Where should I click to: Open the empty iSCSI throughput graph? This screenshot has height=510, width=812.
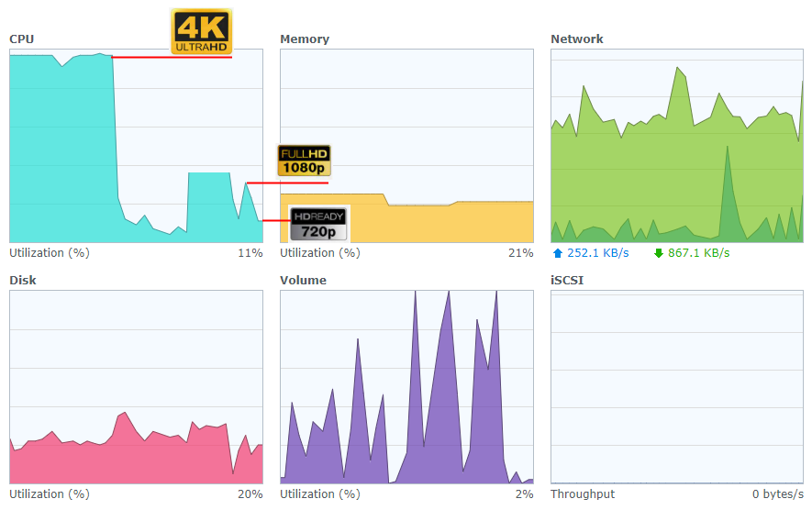click(x=677, y=387)
